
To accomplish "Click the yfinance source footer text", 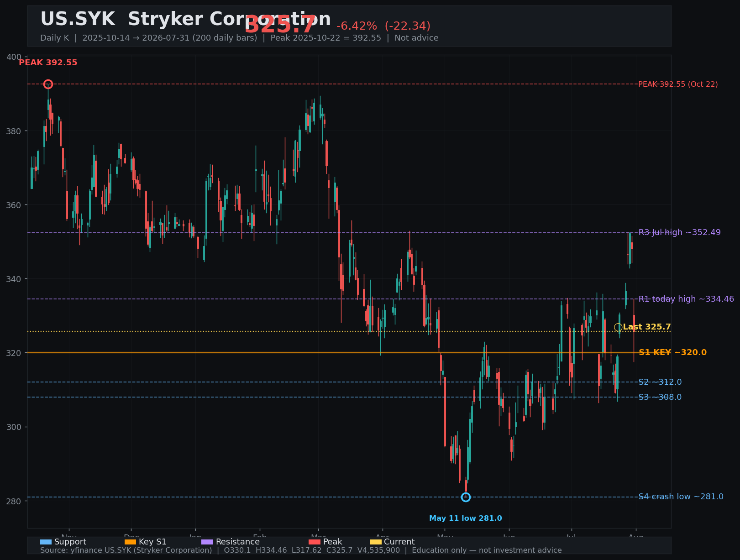I will pyautogui.click(x=301, y=550).
